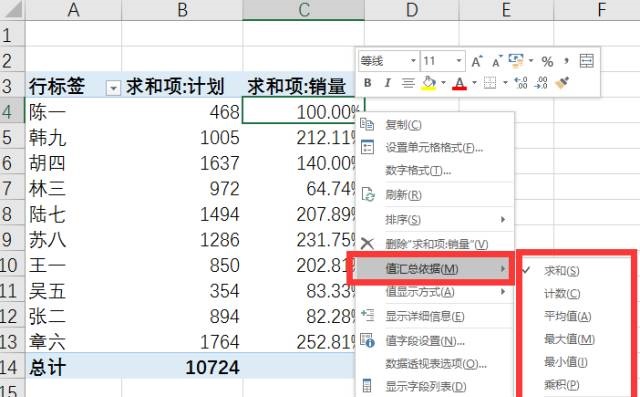Screen dimensions: 640x397
Task: Open 值显示方式(A) submenu
Action: pos(435,292)
